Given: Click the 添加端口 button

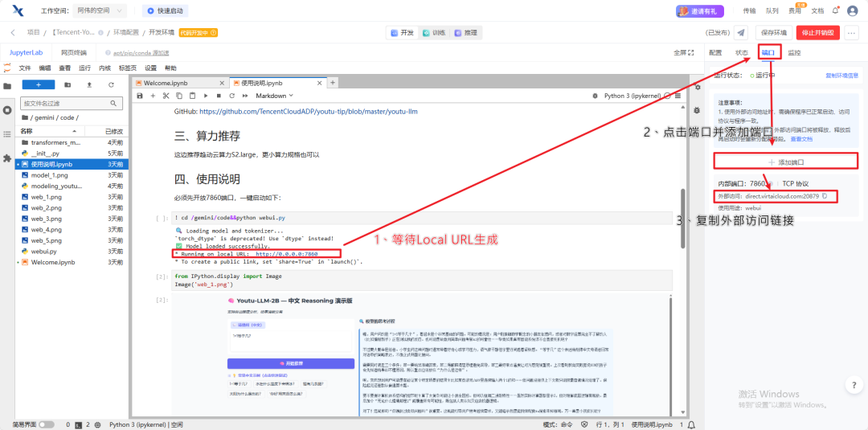Looking at the screenshot, I should tap(786, 162).
